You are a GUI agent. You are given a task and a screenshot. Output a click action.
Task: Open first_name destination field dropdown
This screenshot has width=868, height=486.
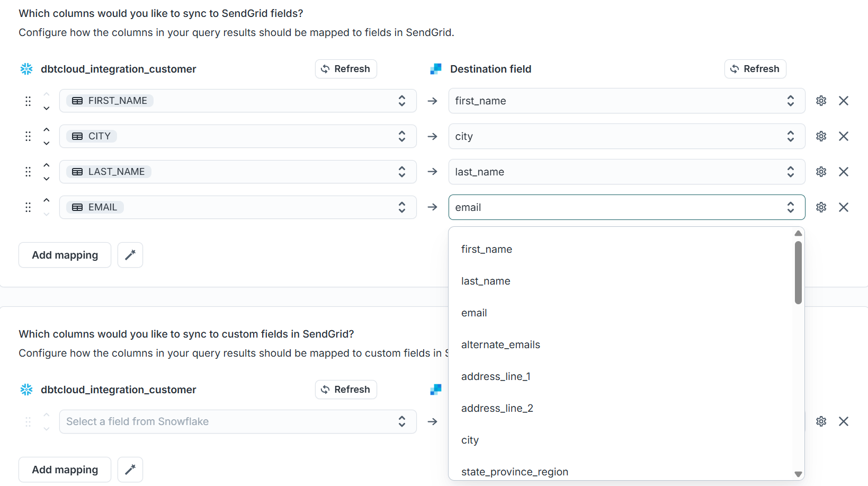click(x=627, y=101)
